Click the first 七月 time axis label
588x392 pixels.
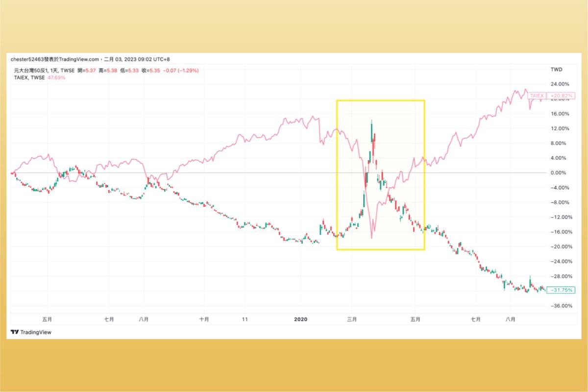coord(109,319)
